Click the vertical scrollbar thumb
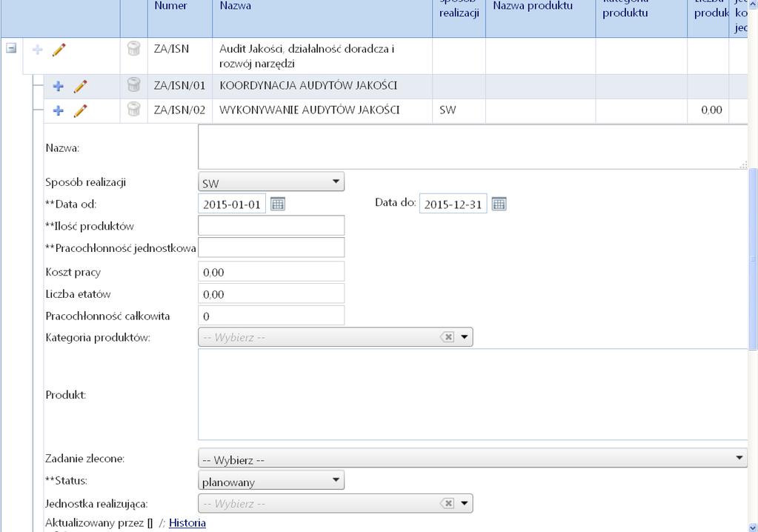758x532 pixels. [753, 259]
